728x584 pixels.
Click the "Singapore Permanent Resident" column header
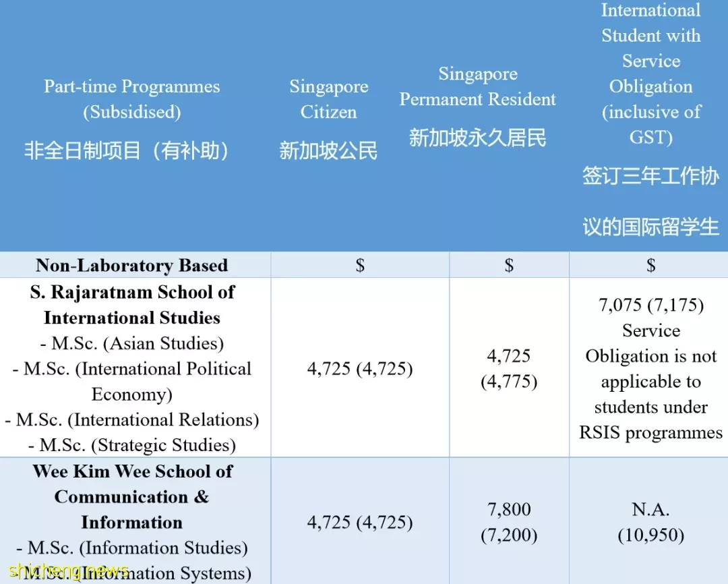click(478, 86)
